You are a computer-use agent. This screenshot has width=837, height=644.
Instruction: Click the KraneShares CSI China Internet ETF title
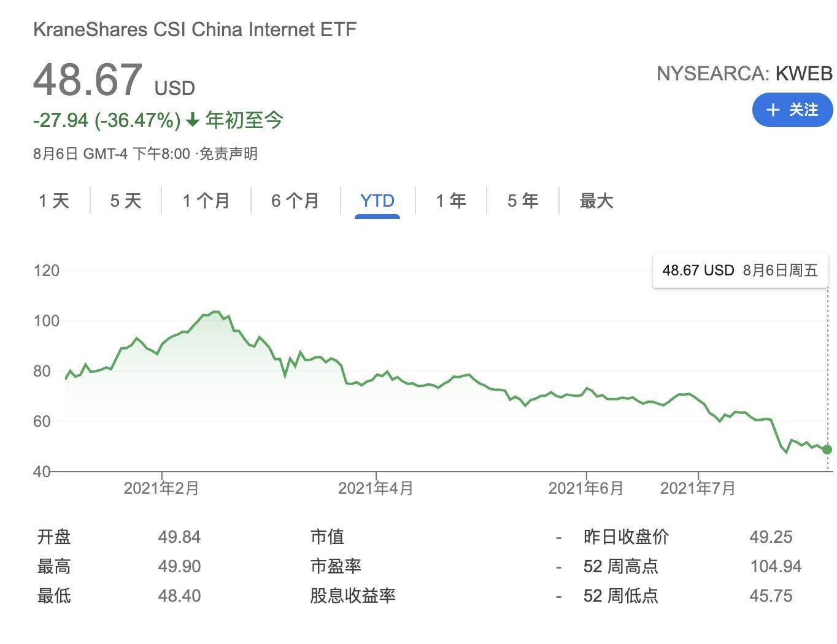195,28
